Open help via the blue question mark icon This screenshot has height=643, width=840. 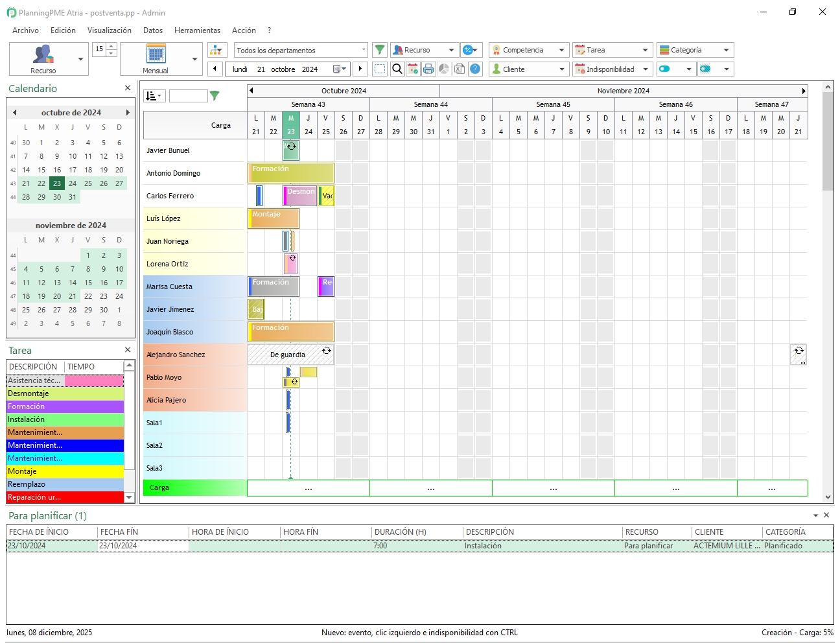pos(475,69)
